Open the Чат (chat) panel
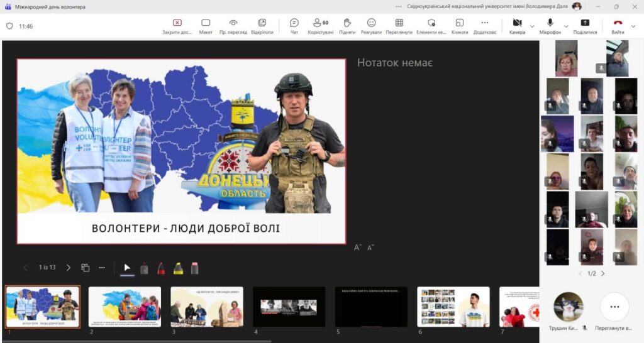Viewport: 644px width, 343px height. point(294,26)
